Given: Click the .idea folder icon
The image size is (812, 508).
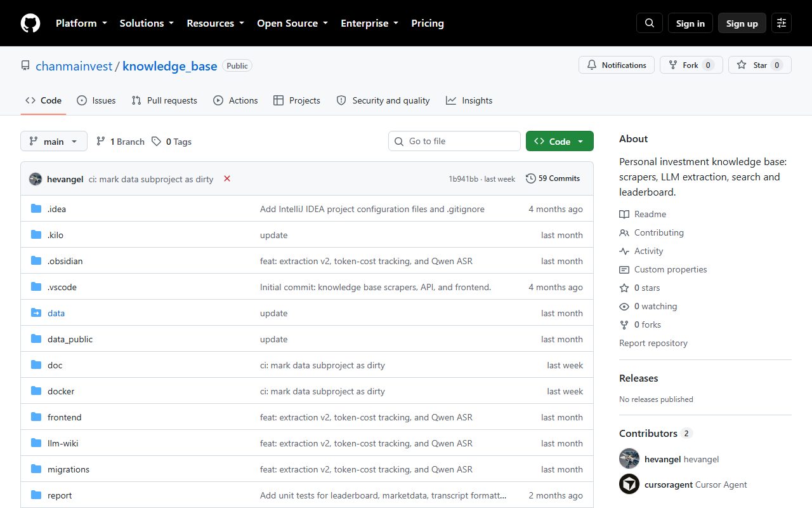Looking at the screenshot, I should pyautogui.click(x=36, y=209).
